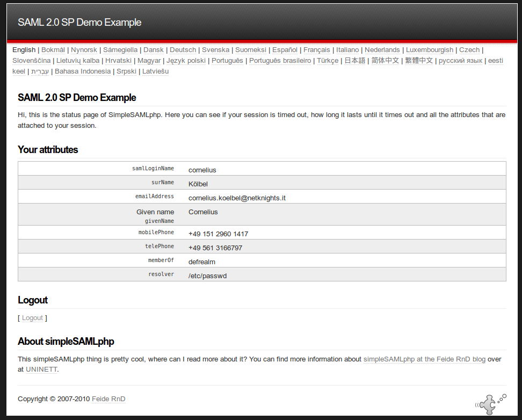Click the simpleSAMLphp logo icon in footer
The height and width of the screenshot is (420, 522).
click(x=490, y=403)
